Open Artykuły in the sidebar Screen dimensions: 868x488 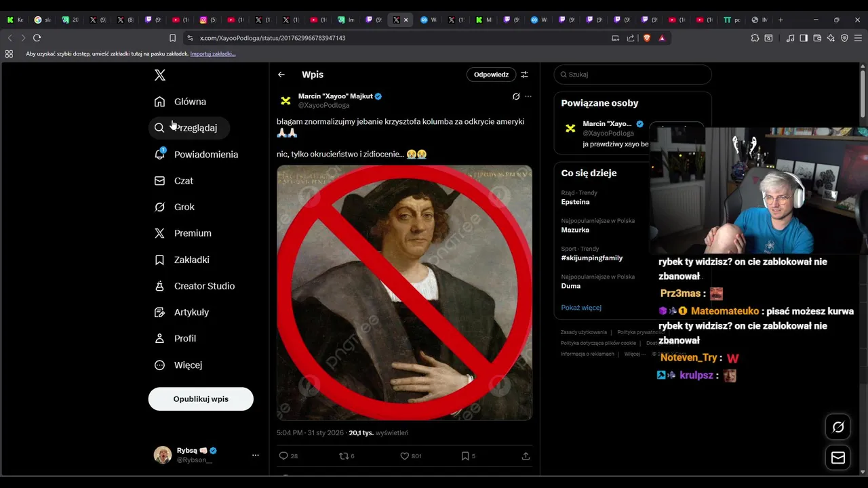point(182,312)
